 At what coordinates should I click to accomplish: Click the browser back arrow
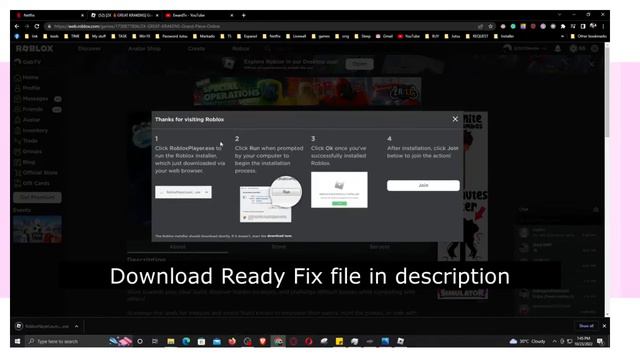tap(17, 26)
